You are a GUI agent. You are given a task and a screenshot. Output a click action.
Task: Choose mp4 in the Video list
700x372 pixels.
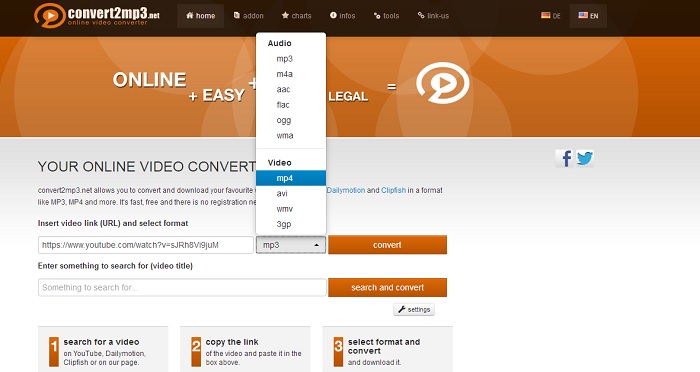291,178
